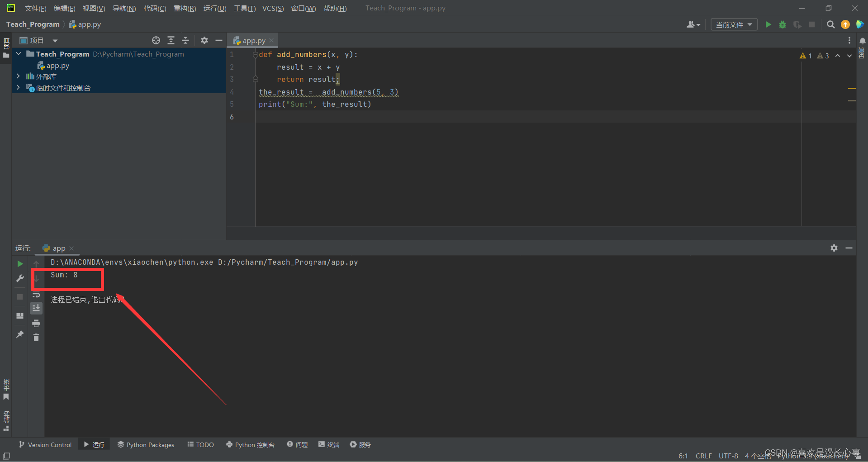Open Project panel settings with the gear icon

(204, 40)
